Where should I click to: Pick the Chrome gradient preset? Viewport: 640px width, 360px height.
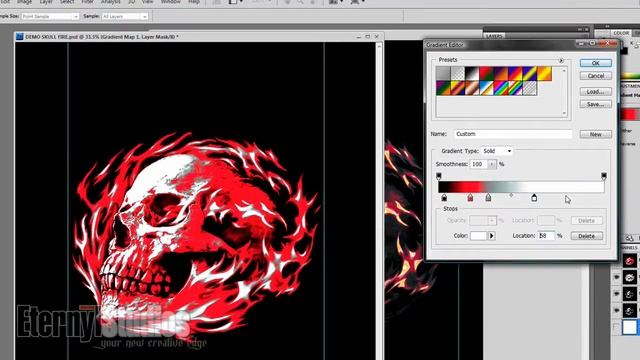486,88
